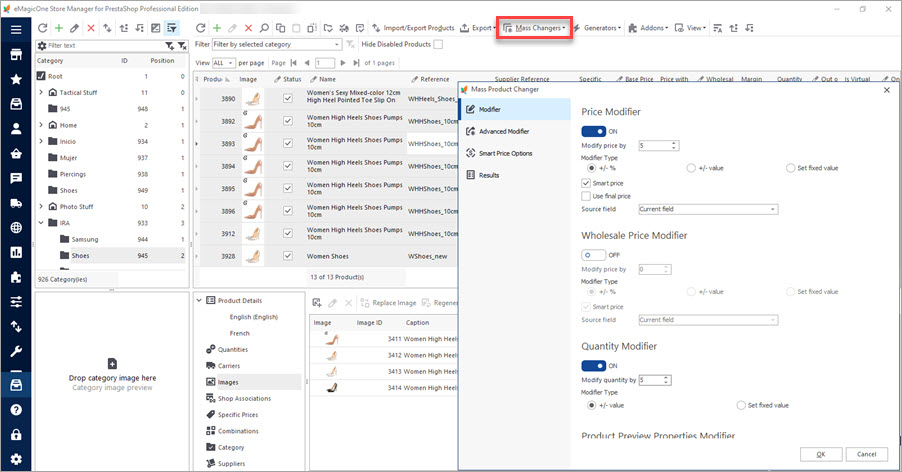Image resolution: width=902 pixels, height=472 pixels.
Task: Select the Samsung category row
Action: pyautogui.click(x=110, y=239)
